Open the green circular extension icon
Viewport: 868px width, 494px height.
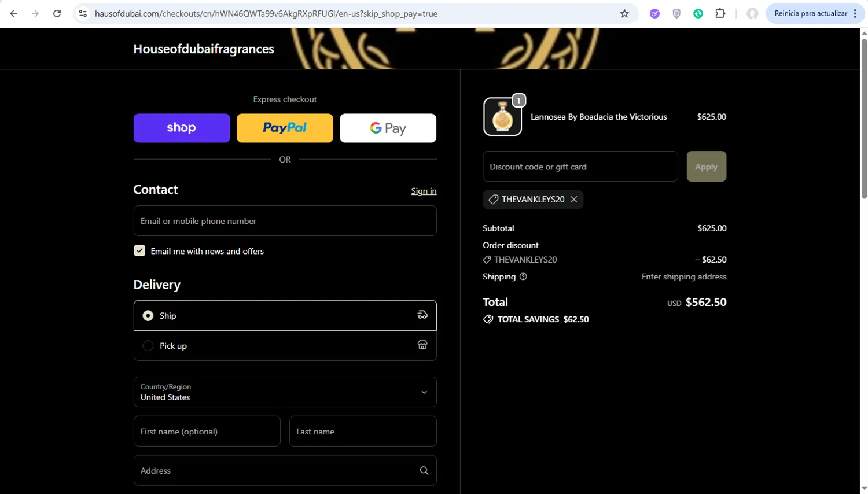click(x=698, y=13)
